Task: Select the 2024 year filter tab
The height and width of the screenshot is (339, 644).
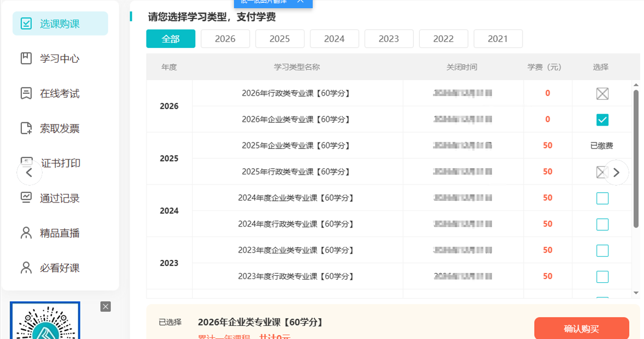Action: coord(335,39)
